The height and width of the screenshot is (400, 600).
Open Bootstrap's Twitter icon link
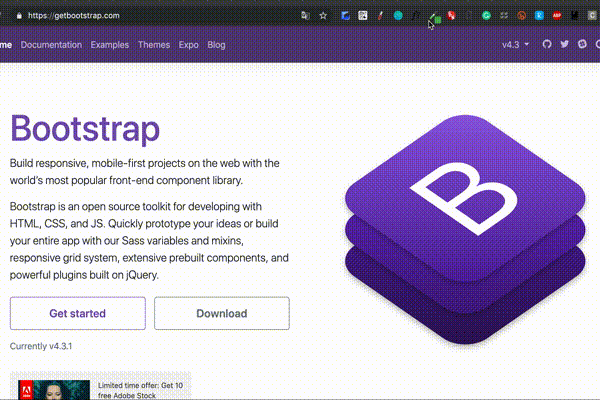(x=564, y=44)
